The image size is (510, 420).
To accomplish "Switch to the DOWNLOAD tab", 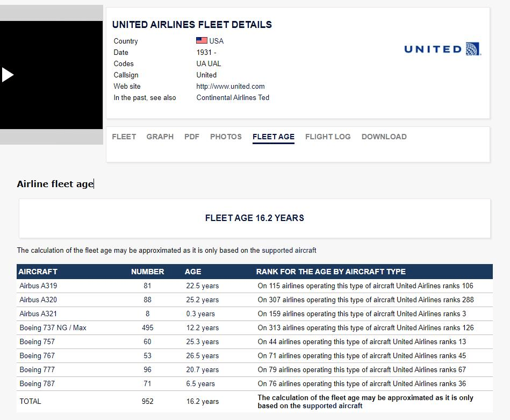I will click(x=384, y=137).
